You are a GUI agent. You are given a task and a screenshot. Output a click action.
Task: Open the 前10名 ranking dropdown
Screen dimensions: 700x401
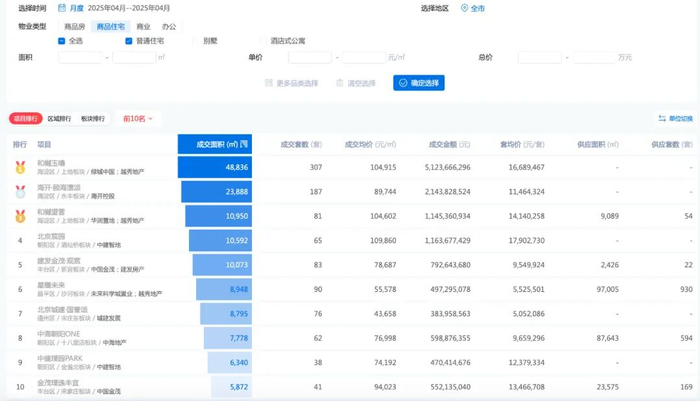138,119
